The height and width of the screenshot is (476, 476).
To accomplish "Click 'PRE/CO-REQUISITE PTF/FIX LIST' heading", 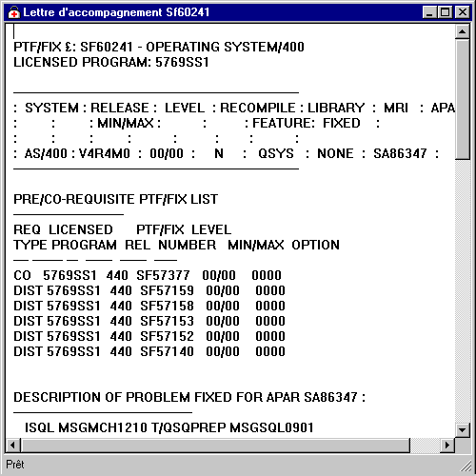I will 115,199.
